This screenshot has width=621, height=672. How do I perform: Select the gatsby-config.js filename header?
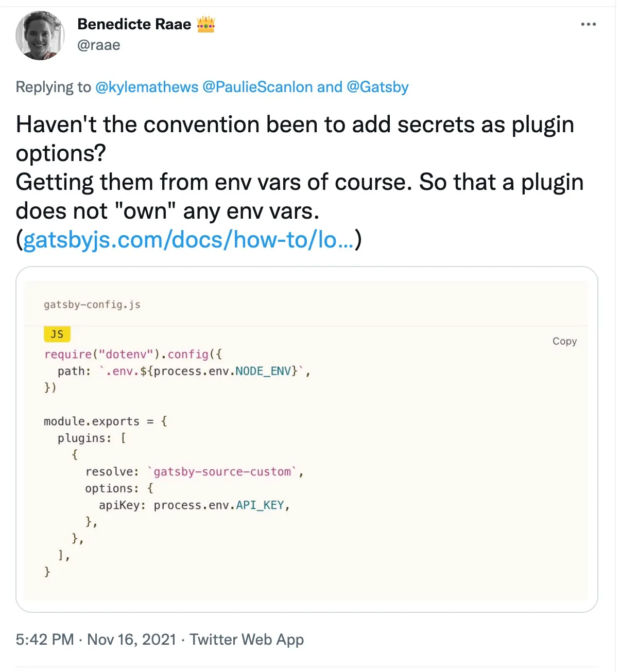pos(93,305)
